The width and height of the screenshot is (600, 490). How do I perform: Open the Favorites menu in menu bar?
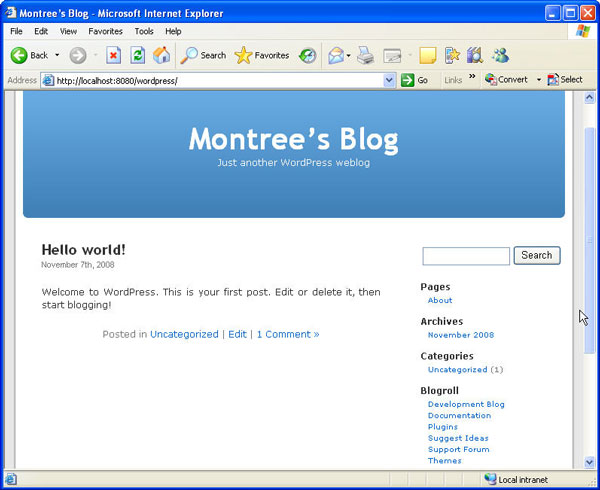(x=105, y=31)
